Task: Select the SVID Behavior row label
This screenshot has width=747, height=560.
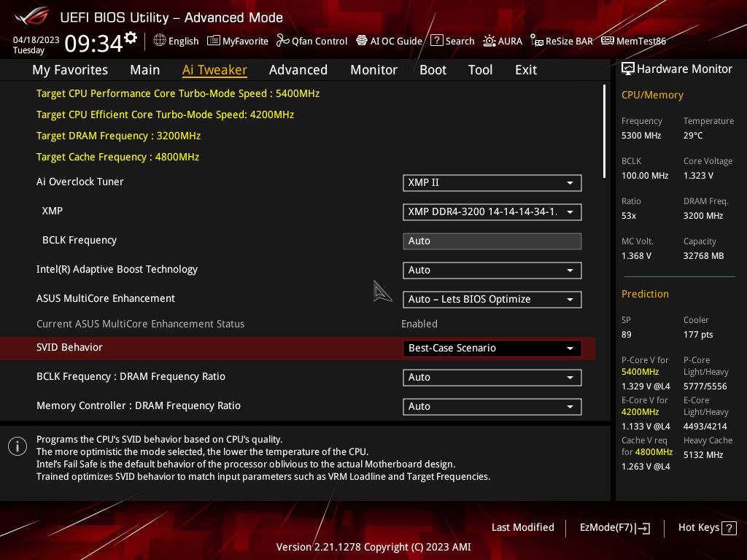Action: tap(69, 348)
